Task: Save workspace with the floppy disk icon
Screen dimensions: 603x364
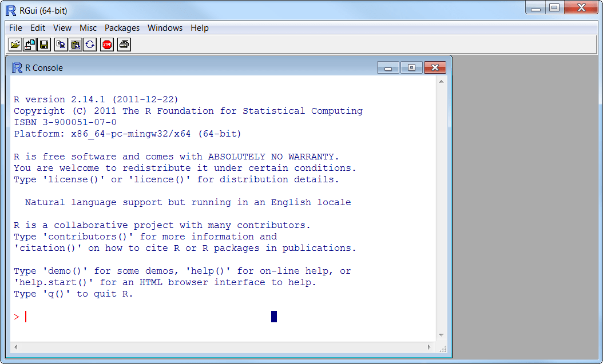Action: (x=44, y=45)
